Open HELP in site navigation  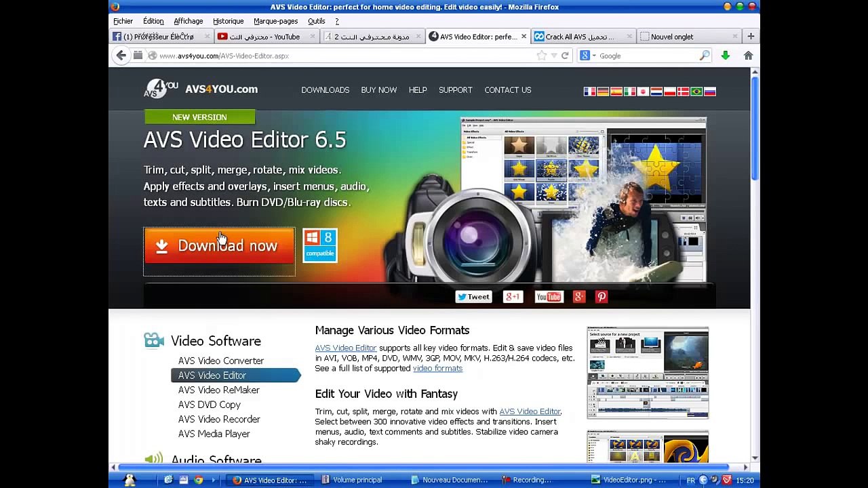coord(418,90)
